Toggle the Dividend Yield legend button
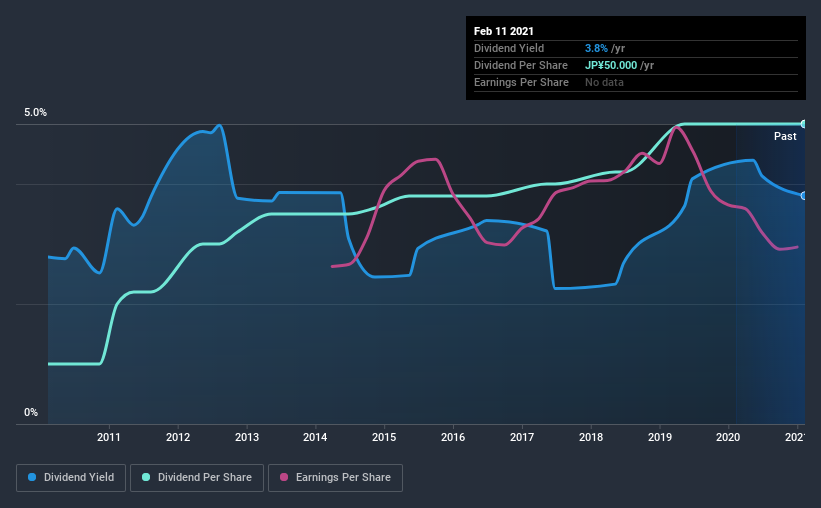The height and width of the screenshot is (508, 821). point(71,478)
